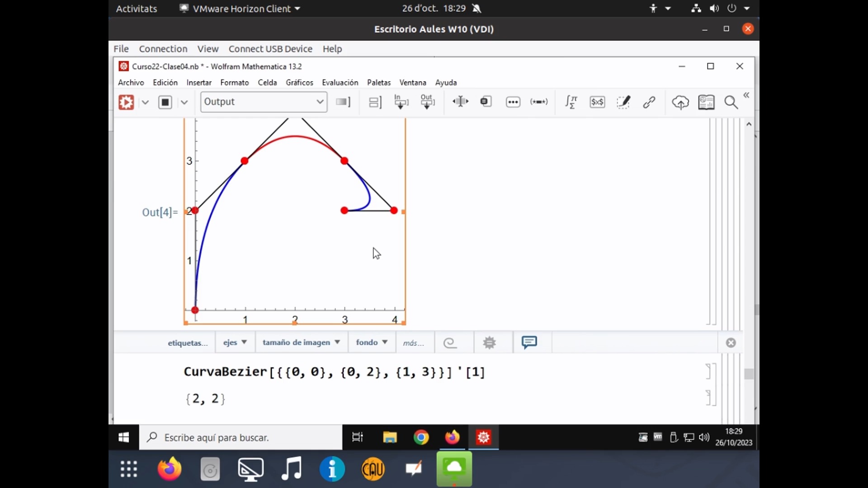Click the magnifier search icon
The width and height of the screenshot is (868, 488).
coord(731,103)
